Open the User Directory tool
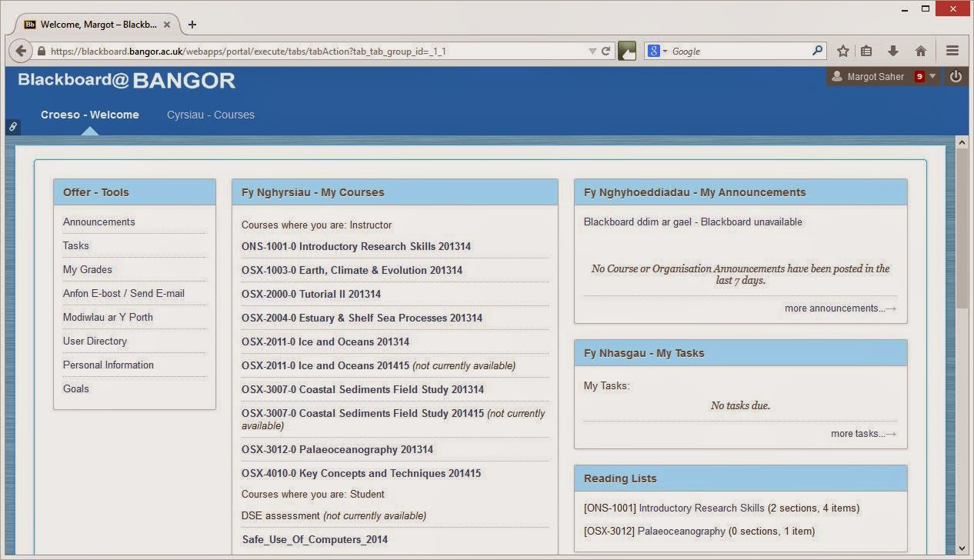This screenshot has width=974, height=560. point(95,341)
